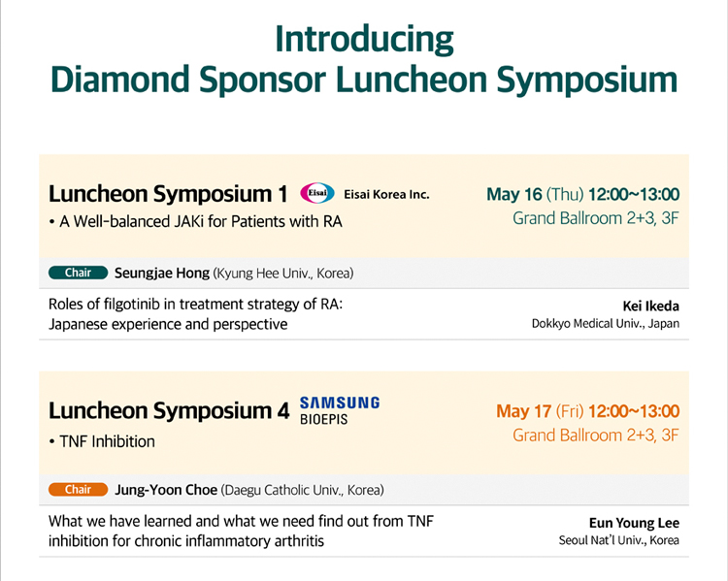Viewport: 728px width, 581px height.
Task: Click the Roles of filgotinib talk title
Action: (195, 314)
